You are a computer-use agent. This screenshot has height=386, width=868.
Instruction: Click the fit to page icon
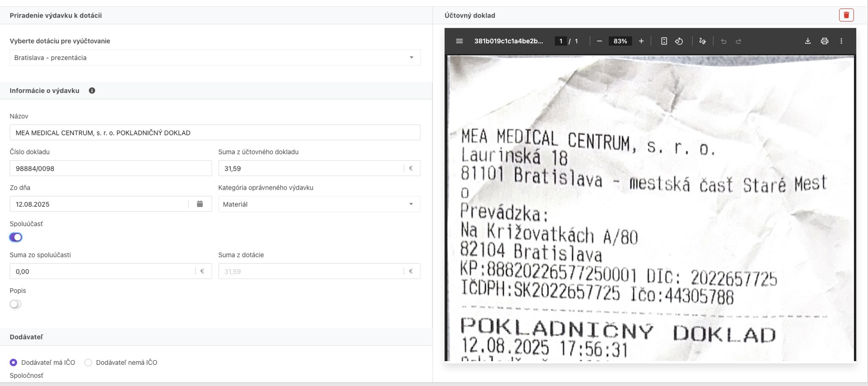pyautogui.click(x=664, y=41)
